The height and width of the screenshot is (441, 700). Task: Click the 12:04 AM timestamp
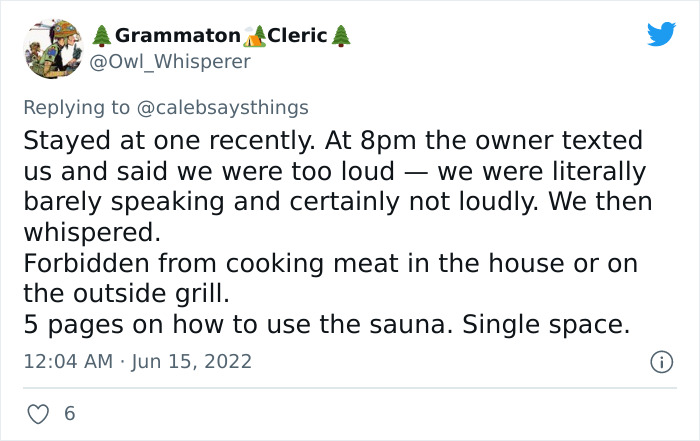click(68, 361)
